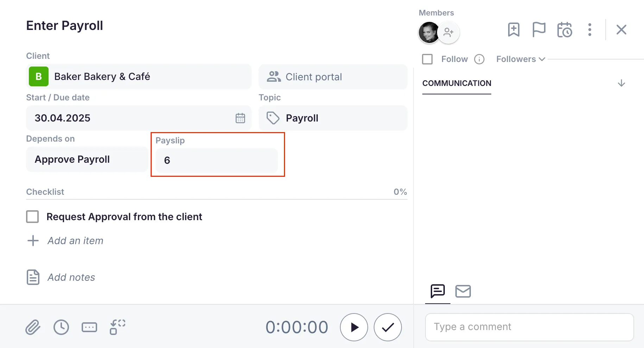Open the time tracking clock icon
Image resolution: width=644 pixels, height=348 pixels.
[x=61, y=327]
